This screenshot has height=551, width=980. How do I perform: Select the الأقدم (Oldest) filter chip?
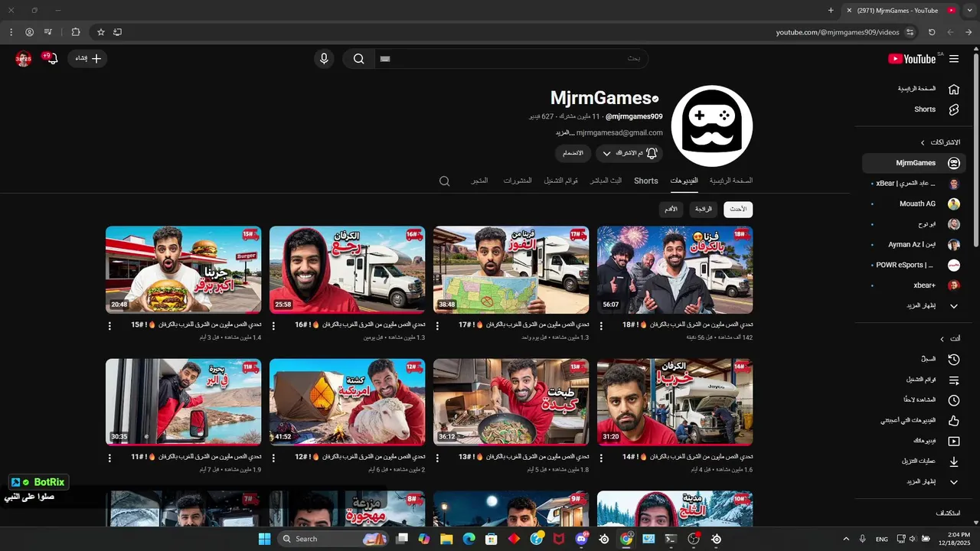(x=671, y=210)
